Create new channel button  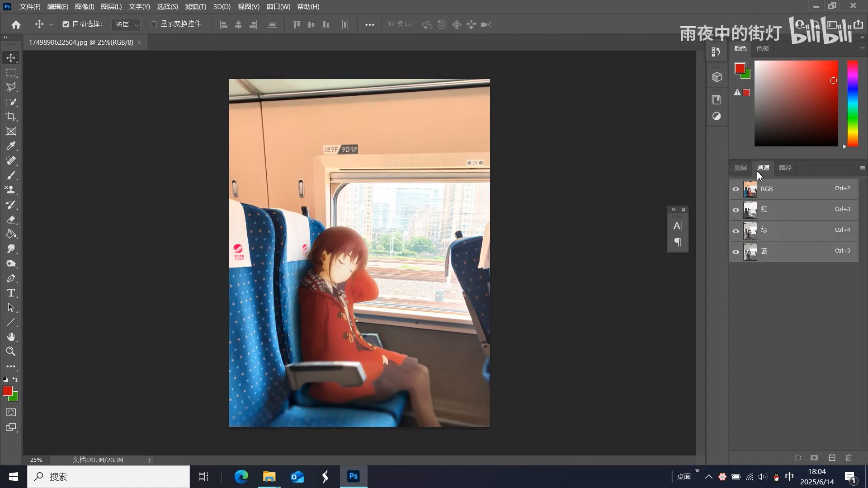pyautogui.click(x=832, y=458)
